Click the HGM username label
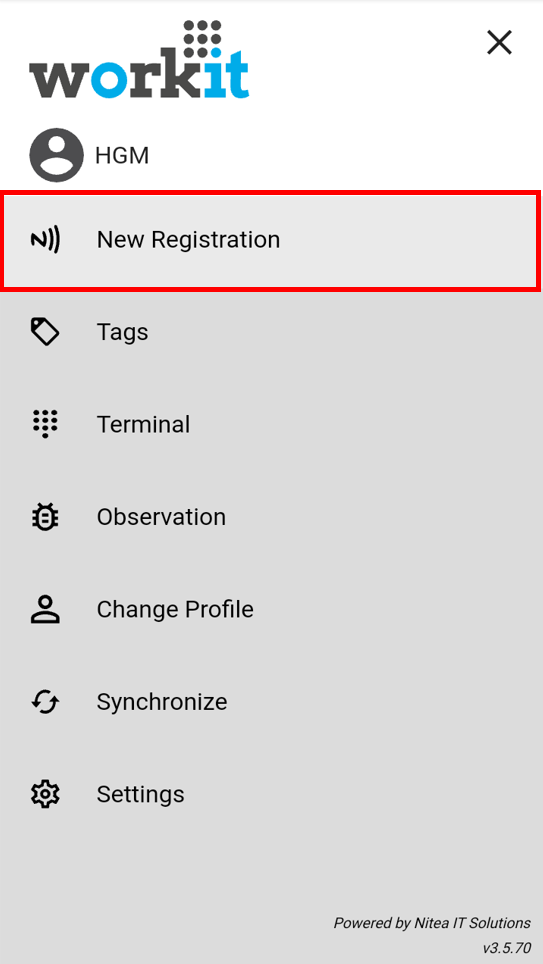The width and height of the screenshot is (543, 964). point(122,156)
